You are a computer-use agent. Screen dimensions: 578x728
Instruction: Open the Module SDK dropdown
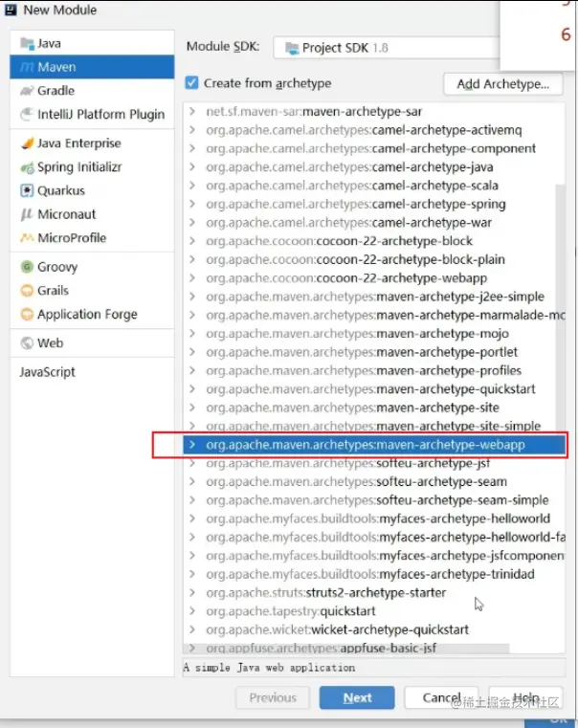coord(387,48)
